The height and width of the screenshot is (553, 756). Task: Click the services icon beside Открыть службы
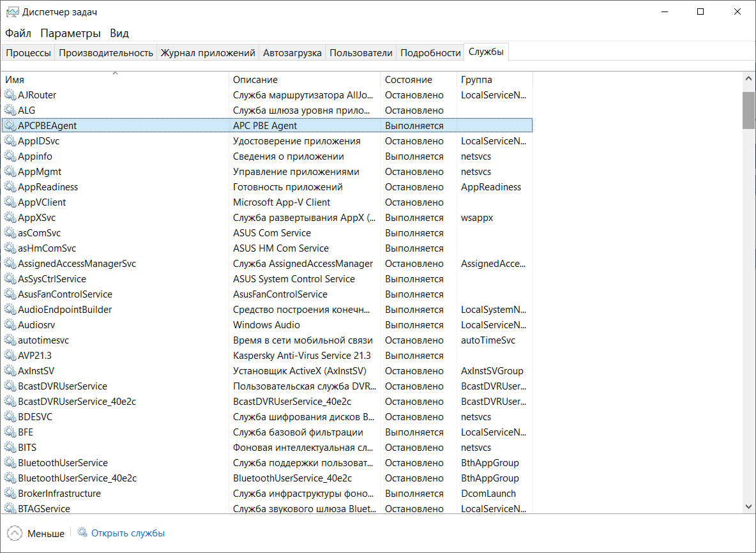(x=82, y=532)
